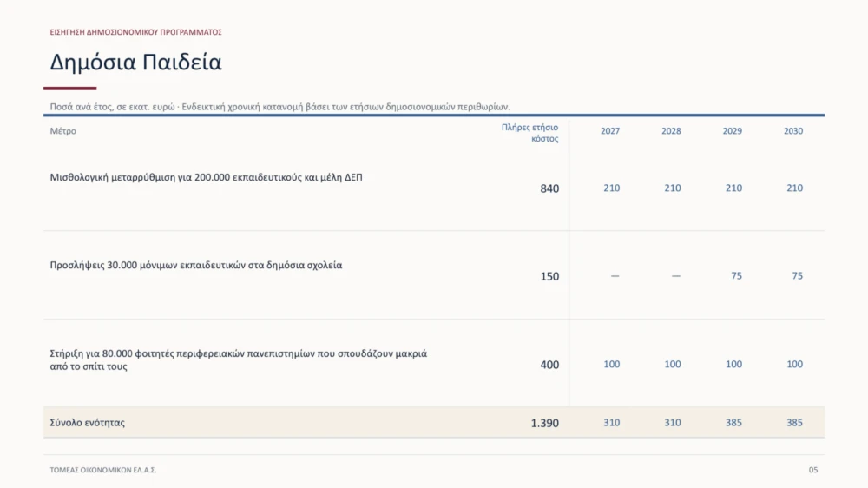Screen dimensions: 868x488
Task: Click 100 under 2028 in Στήριξη row
Action: [x=673, y=365]
